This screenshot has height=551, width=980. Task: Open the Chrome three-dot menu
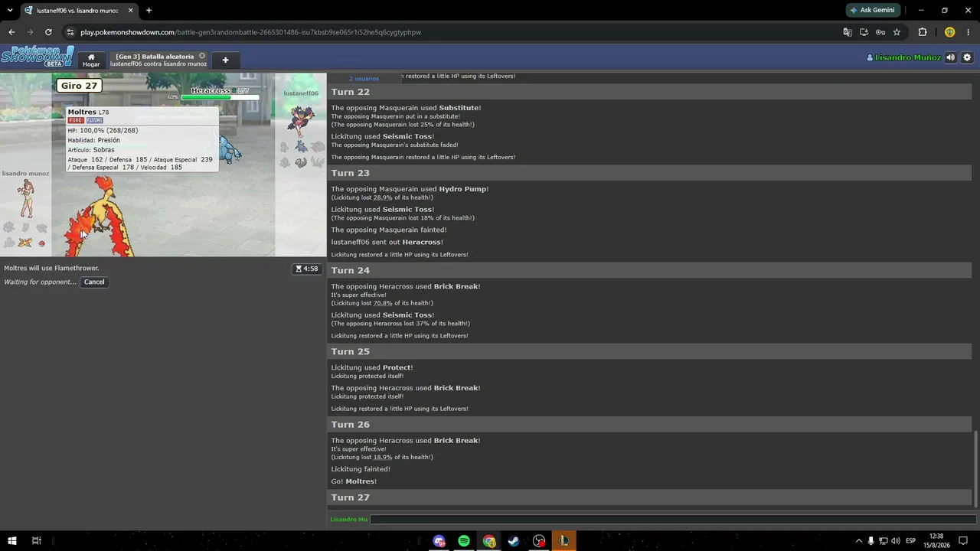[x=969, y=32]
